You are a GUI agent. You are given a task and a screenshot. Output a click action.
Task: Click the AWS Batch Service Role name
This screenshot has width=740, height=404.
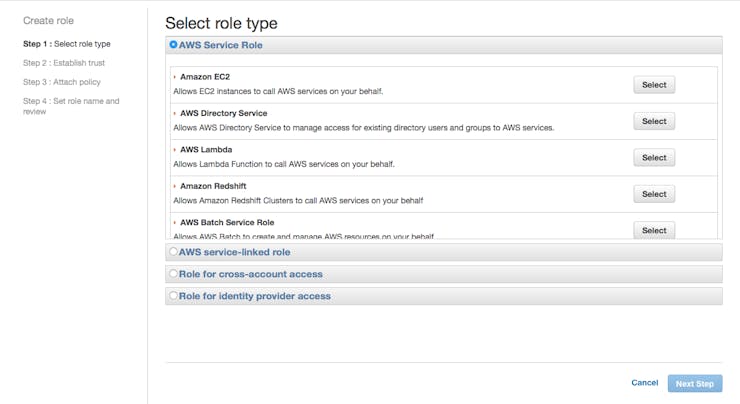227,222
